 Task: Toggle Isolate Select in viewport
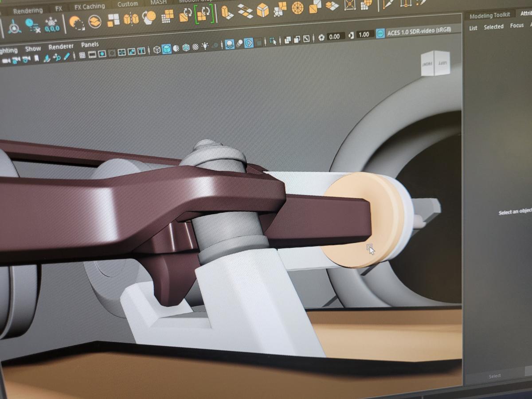coord(273,41)
